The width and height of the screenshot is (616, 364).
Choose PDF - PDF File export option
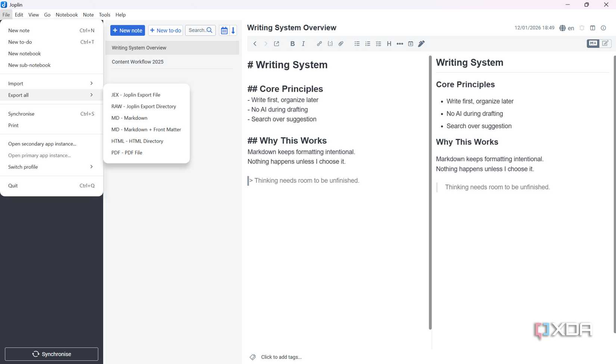pos(127,153)
